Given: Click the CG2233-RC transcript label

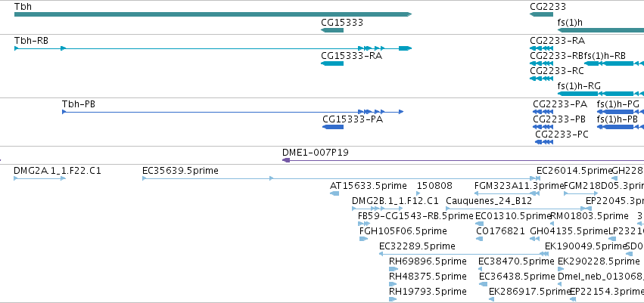Looking at the screenshot, I should (556, 71).
